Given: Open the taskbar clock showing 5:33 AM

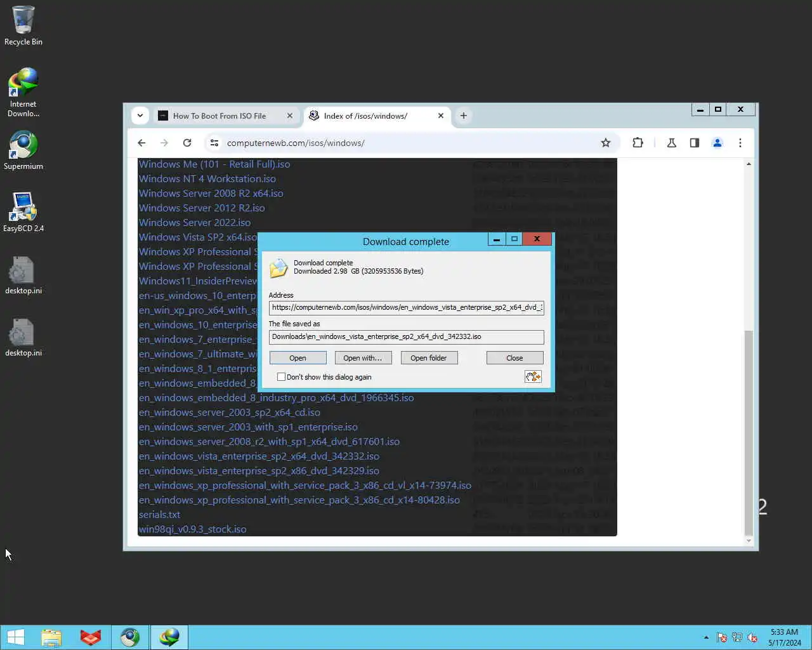Looking at the screenshot, I should click(784, 637).
